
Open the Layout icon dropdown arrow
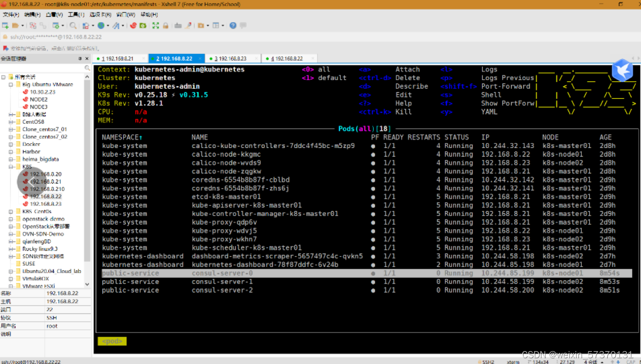coord(223,25)
